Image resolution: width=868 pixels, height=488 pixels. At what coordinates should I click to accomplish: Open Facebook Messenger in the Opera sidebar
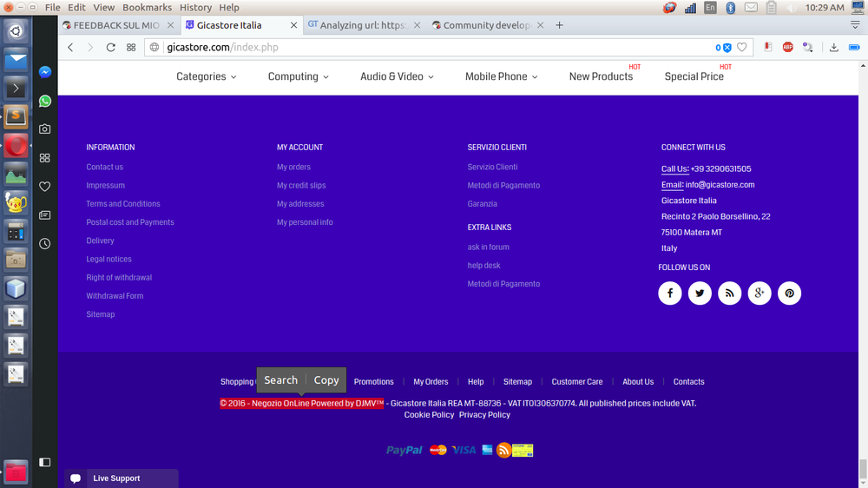(x=45, y=72)
